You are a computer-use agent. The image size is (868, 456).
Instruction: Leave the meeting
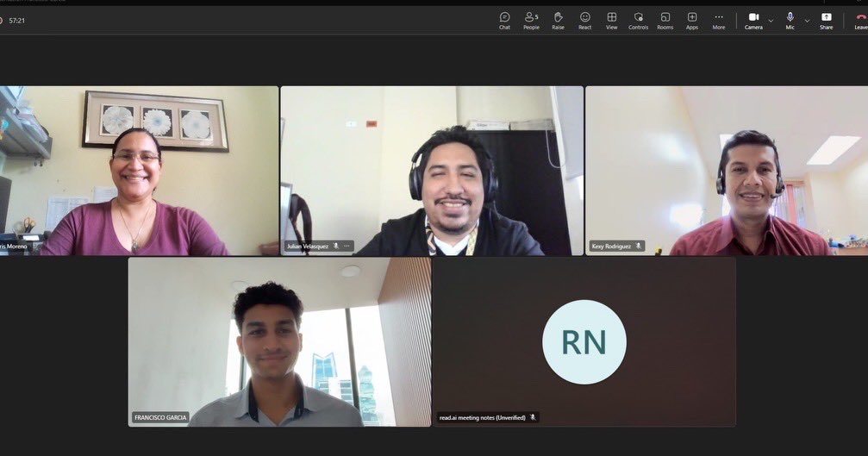(x=861, y=21)
